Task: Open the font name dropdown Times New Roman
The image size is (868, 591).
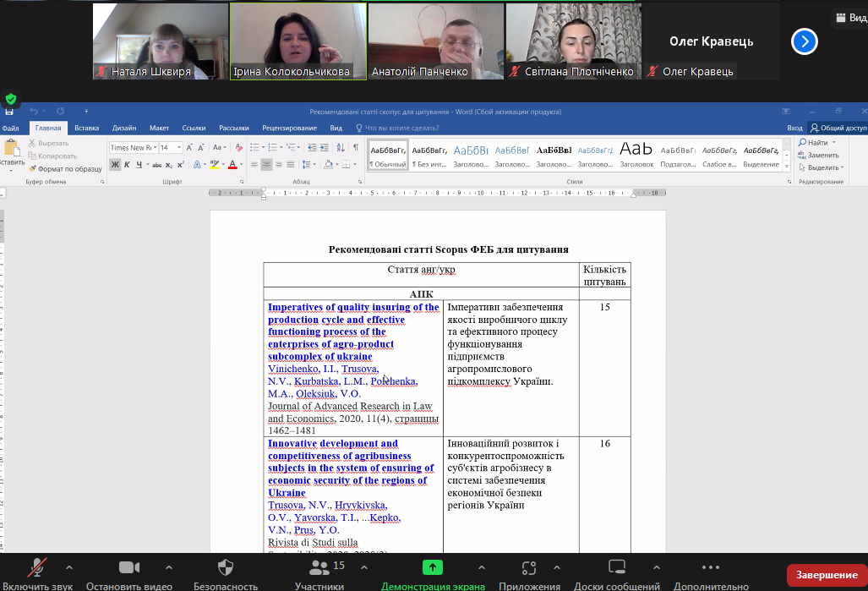Action: click(x=133, y=147)
